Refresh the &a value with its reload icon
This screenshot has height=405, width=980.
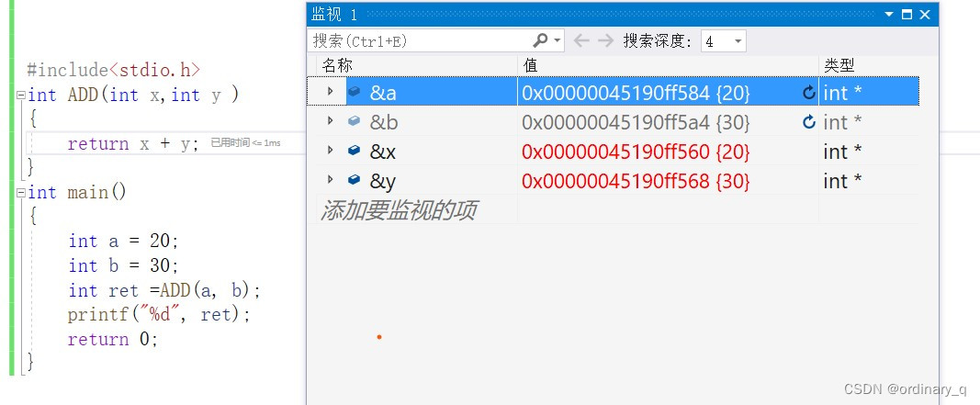click(x=809, y=93)
